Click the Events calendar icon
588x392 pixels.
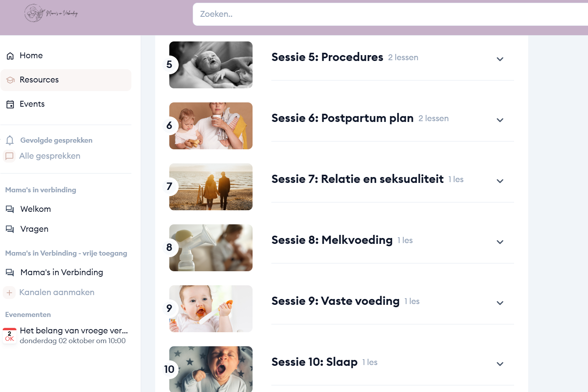11,104
